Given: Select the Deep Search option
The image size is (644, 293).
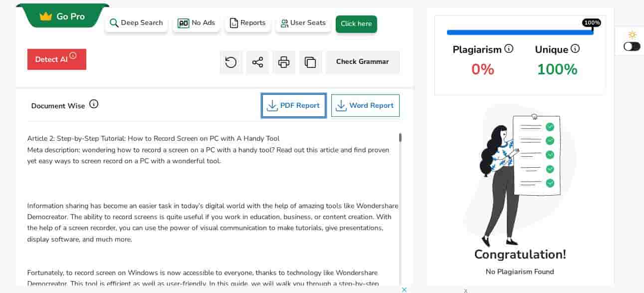Looking at the screenshot, I should coord(136,23).
